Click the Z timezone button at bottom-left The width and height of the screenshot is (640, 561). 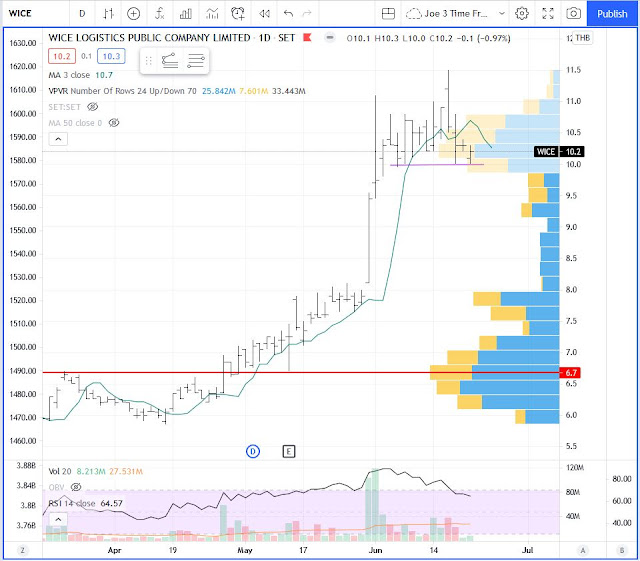click(x=22, y=550)
